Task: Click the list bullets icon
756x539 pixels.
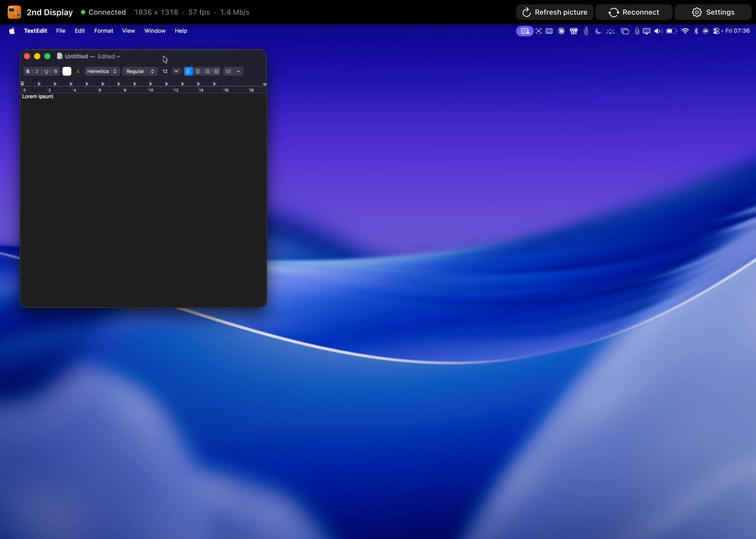Action: (x=228, y=71)
